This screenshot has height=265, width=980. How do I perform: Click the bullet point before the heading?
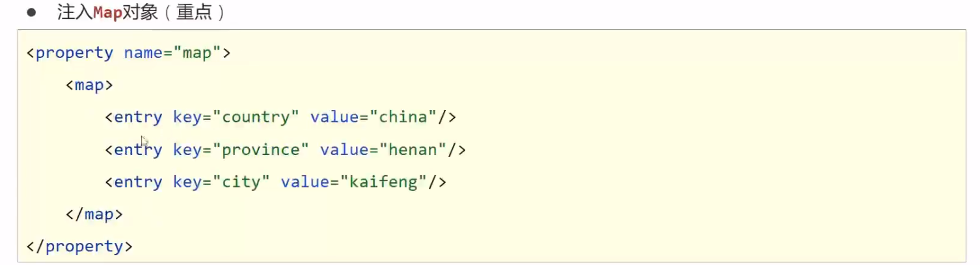(x=31, y=13)
